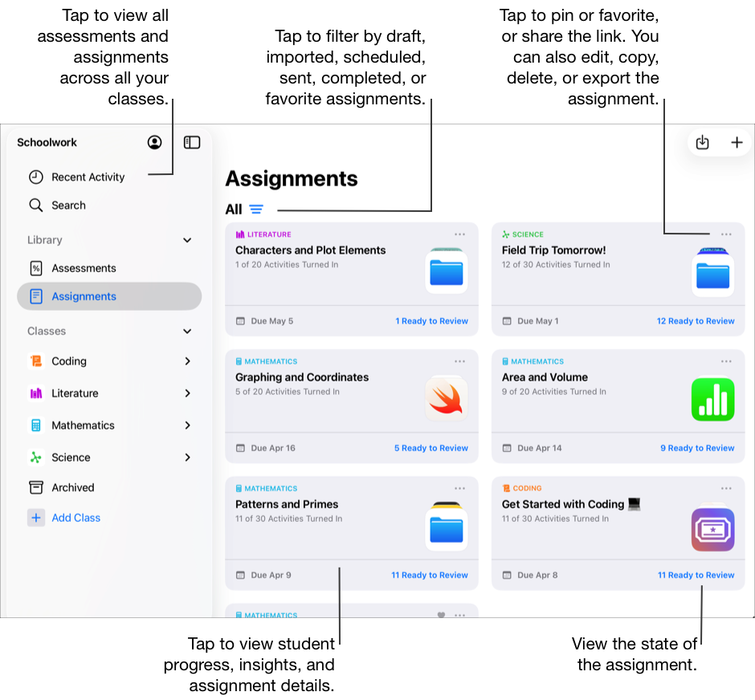Select the Search icon in the sidebar
The height and width of the screenshot is (700, 755).
pos(36,205)
